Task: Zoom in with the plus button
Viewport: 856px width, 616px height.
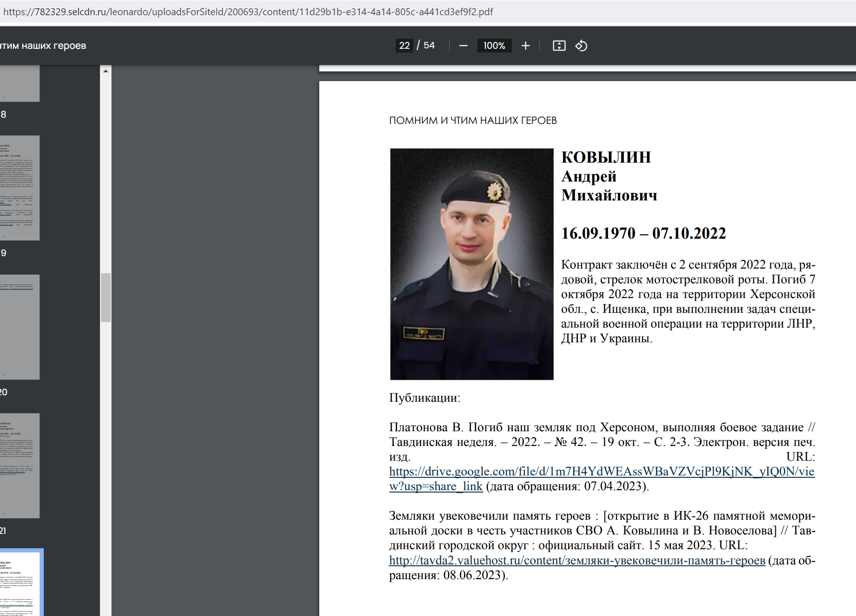Action: (x=526, y=46)
